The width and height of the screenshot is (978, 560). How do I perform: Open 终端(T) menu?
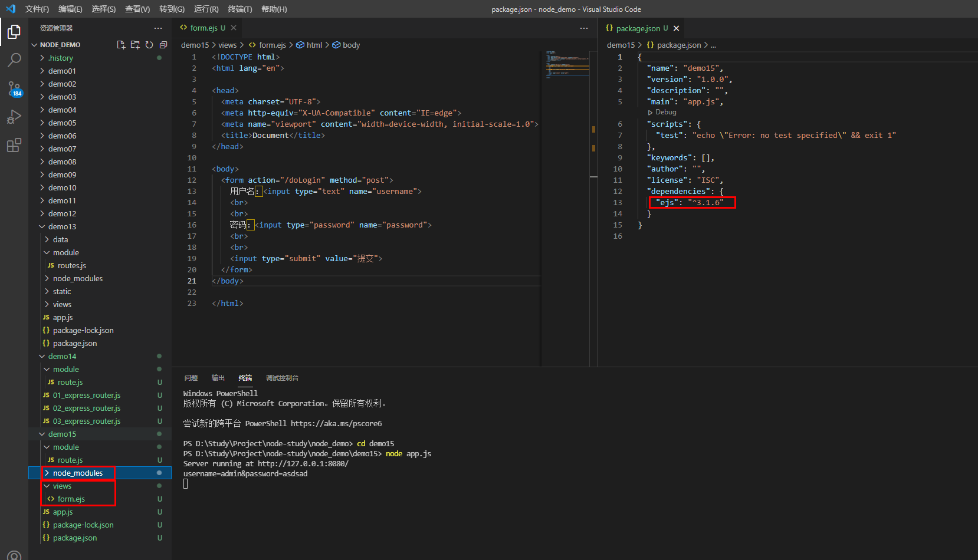pyautogui.click(x=240, y=9)
